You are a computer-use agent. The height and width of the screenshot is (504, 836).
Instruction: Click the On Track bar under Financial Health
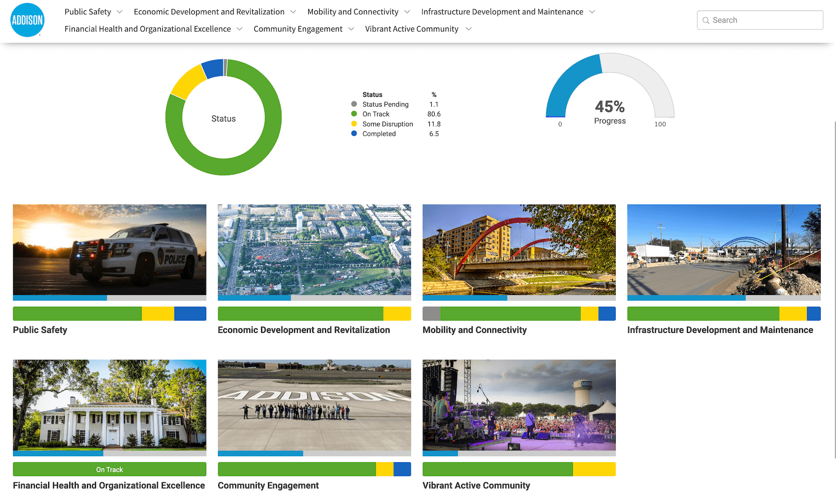[110, 469]
